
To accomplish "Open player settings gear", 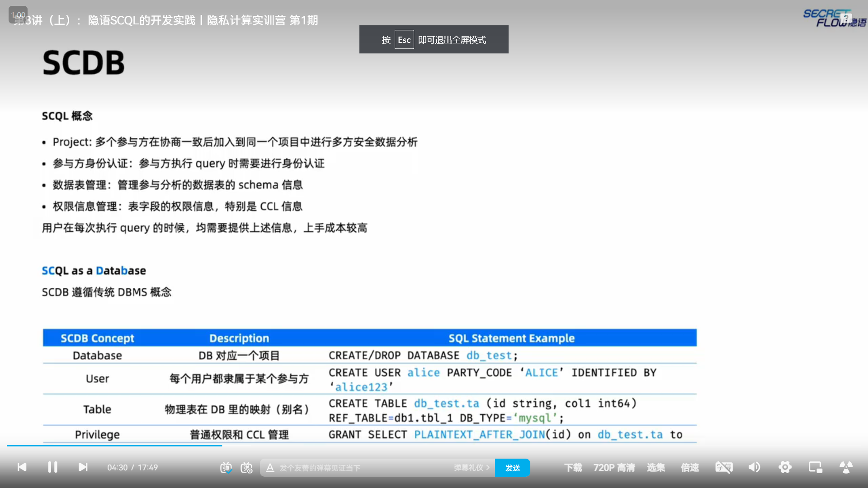I will pos(785,467).
